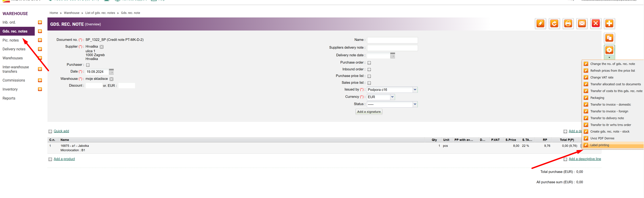Viewport: 644px width, 198px height.
Task: Click the orange edit pencil toolbar icon
Action: point(540,24)
